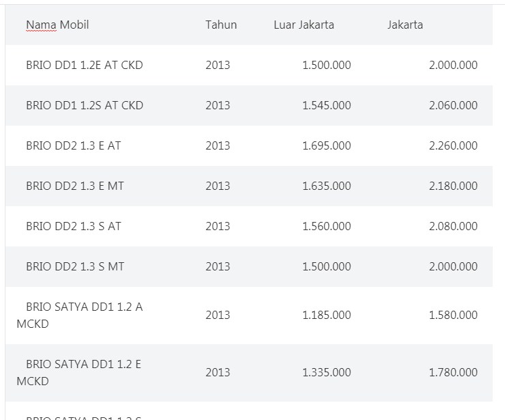Click the 2.260.000 Jakarta value
The image size is (505, 420).
tap(453, 145)
